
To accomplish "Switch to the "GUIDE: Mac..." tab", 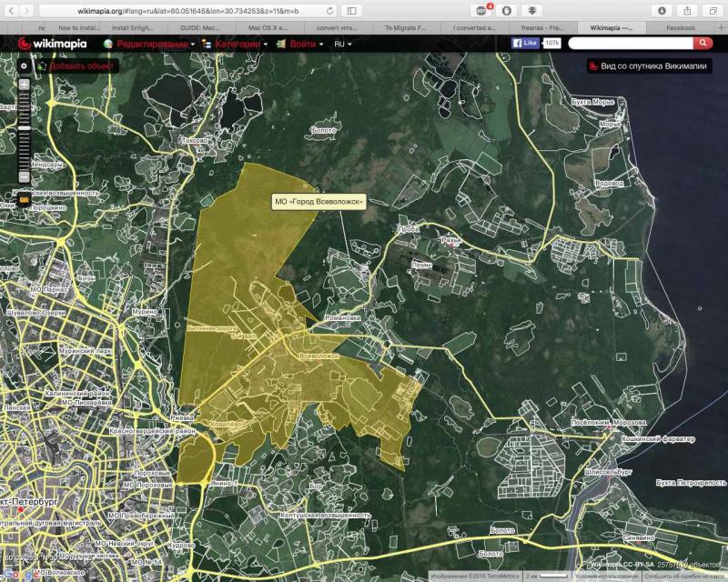I will (x=200, y=28).
